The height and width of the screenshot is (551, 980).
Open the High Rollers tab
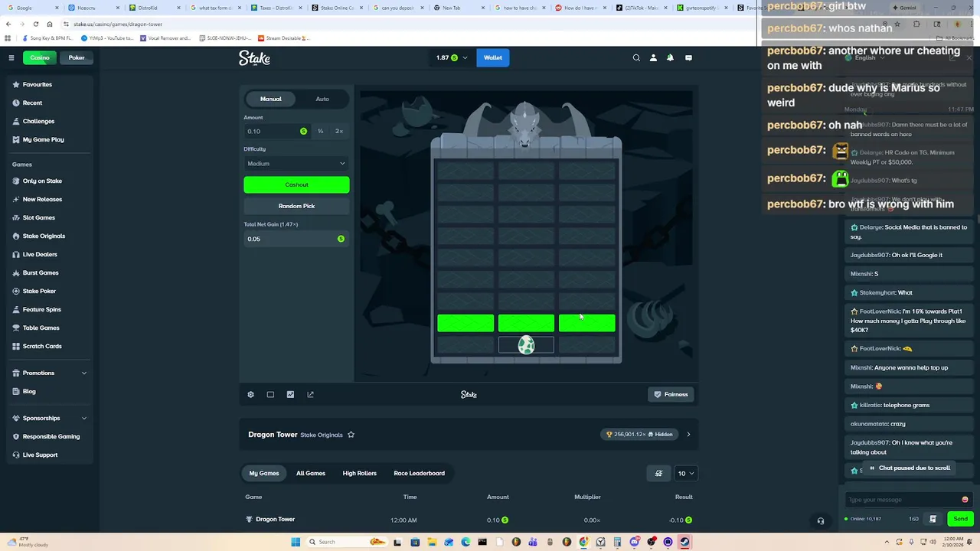[360, 473]
